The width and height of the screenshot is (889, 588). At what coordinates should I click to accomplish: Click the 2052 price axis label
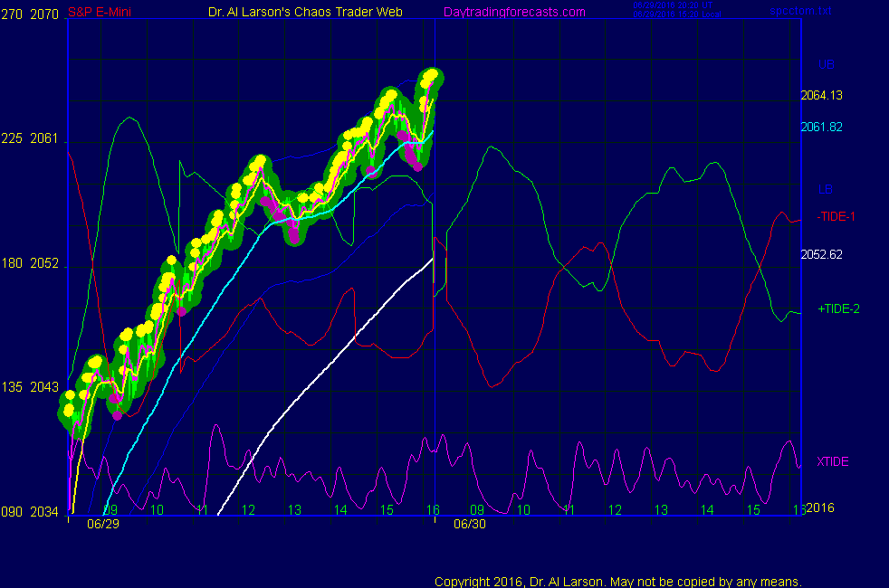[44, 263]
